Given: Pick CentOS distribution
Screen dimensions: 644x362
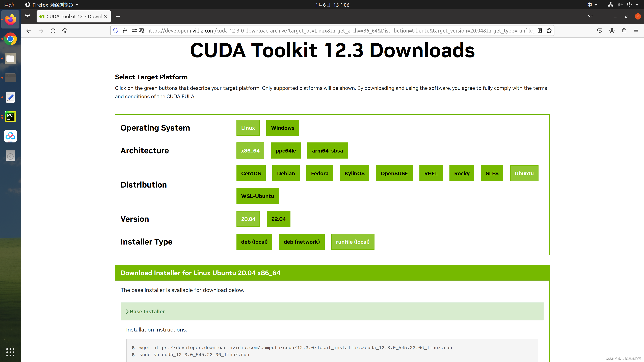Looking at the screenshot, I should pos(251,173).
